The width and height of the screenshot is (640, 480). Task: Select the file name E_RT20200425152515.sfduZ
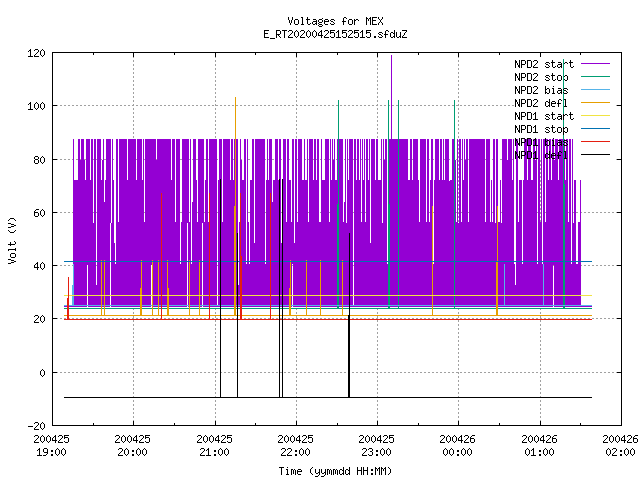tap(335, 34)
